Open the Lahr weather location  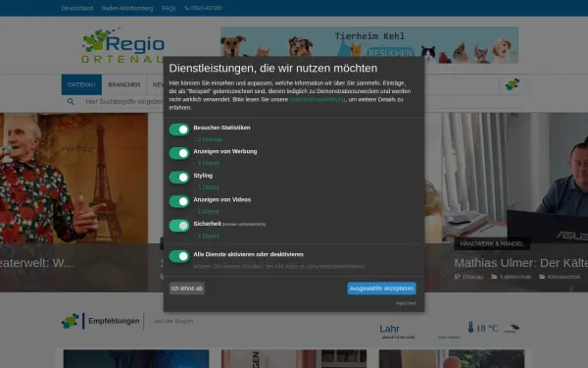[389, 329]
